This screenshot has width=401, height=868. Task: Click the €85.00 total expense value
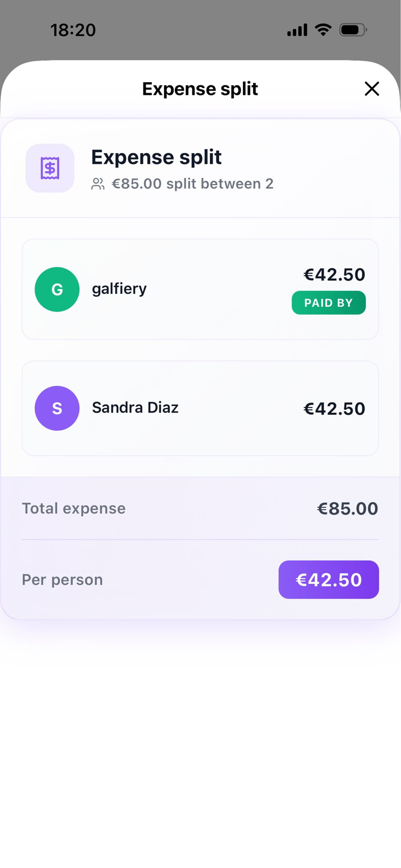[347, 509]
